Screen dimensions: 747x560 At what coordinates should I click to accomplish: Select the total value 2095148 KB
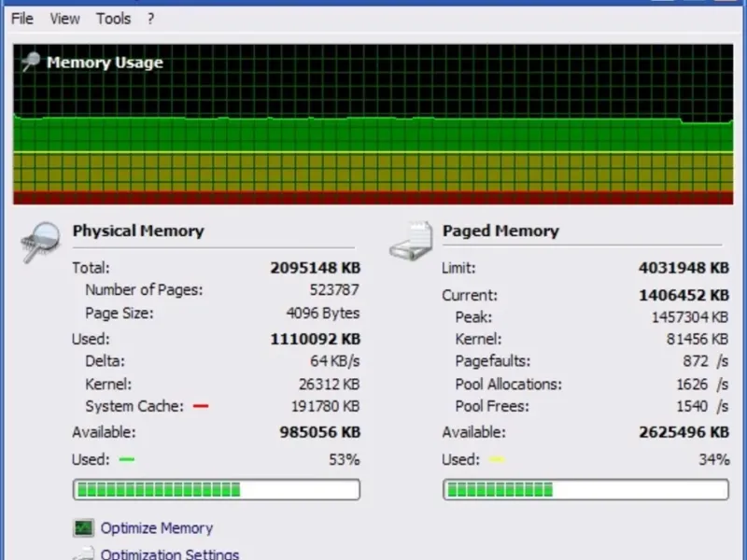pos(316,268)
